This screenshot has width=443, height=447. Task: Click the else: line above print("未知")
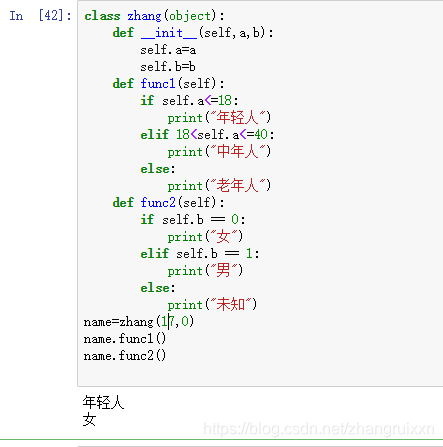coord(158,288)
